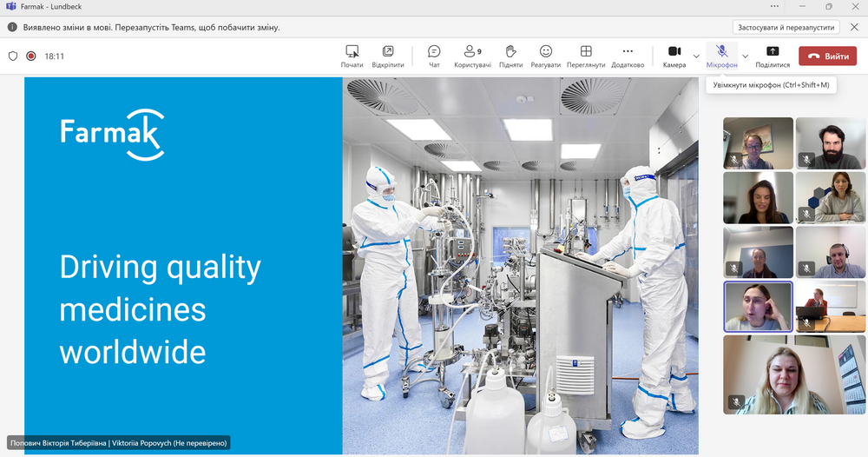Select video of blonde woman at bottom

point(794,374)
